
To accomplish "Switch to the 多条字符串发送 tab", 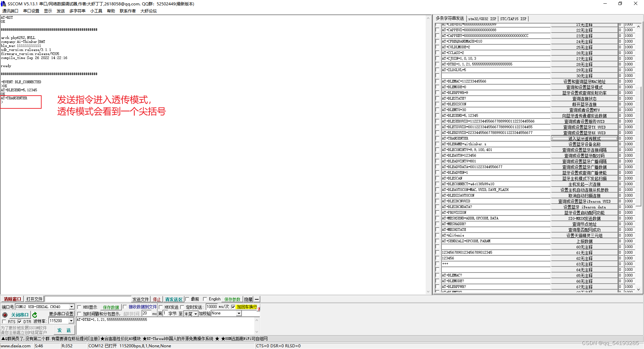I will [x=450, y=18].
